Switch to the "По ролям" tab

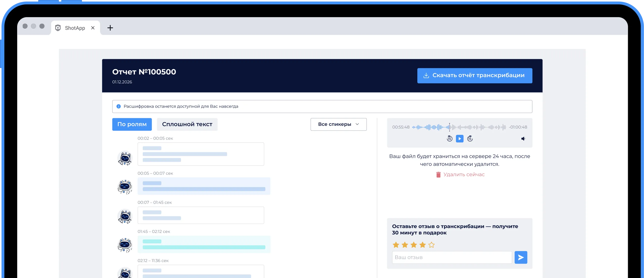pyautogui.click(x=132, y=124)
